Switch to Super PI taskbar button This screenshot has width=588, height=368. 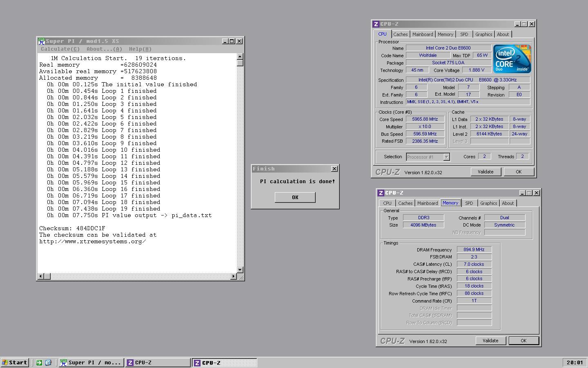pyautogui.click(x=91, y=362)
